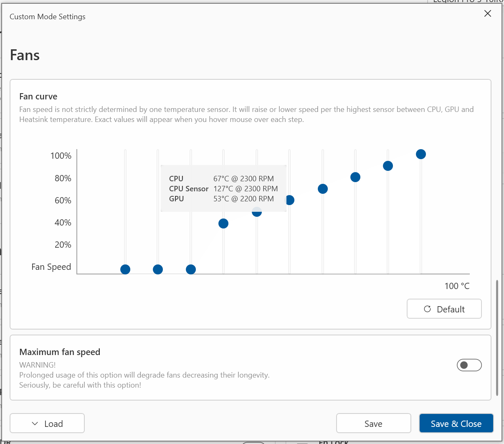Click the CPU Sensor tooltip readout
Viewport: 504px width, 444px height.
coord(223,189)
